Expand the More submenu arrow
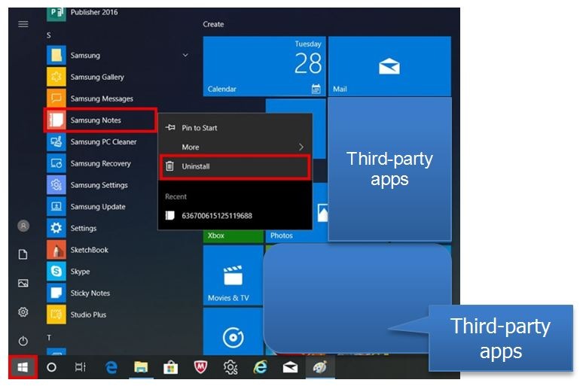583x392 pixels. click(x=301, y=147)
